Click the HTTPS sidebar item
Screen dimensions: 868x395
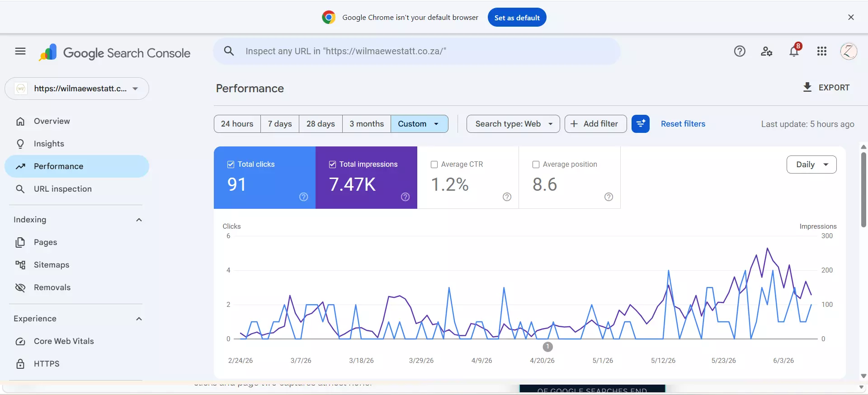[77, 364]
